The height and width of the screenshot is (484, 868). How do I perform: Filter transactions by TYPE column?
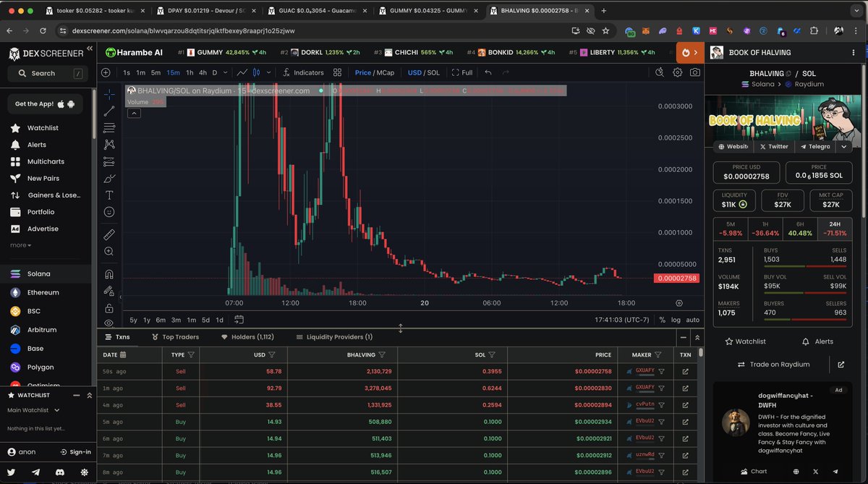pos(191,354)
